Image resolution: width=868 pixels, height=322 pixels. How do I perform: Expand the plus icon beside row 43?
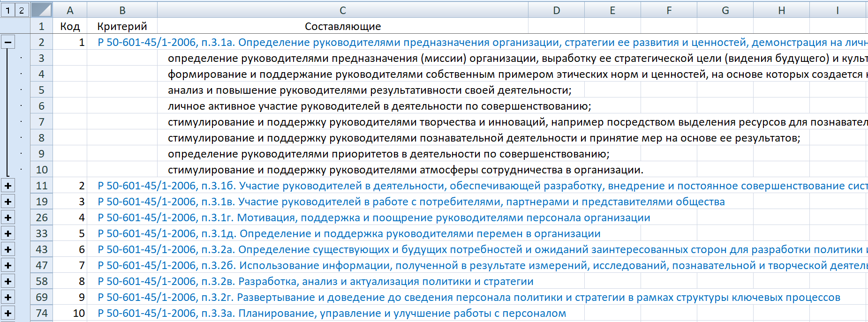click(8, 249)
